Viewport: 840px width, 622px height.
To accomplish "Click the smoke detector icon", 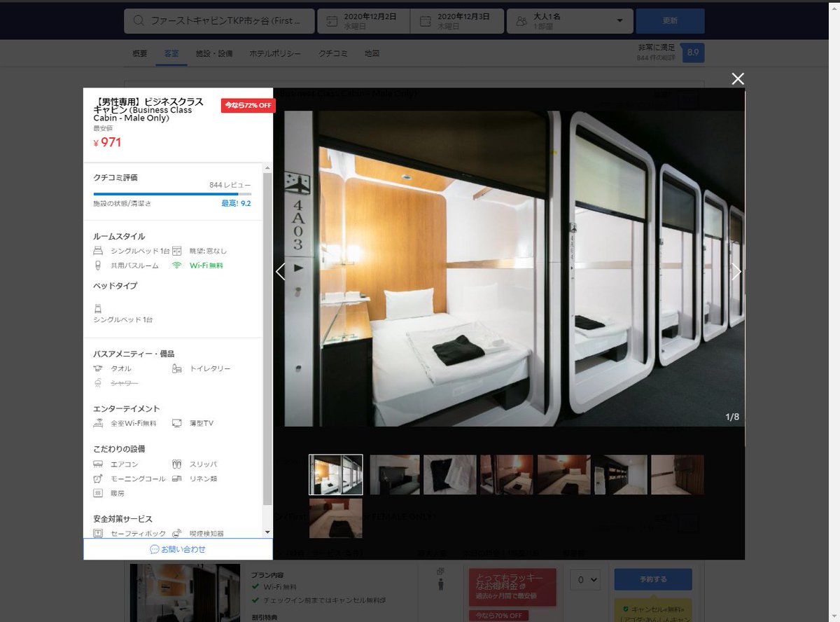I will (x=177, y=533).
